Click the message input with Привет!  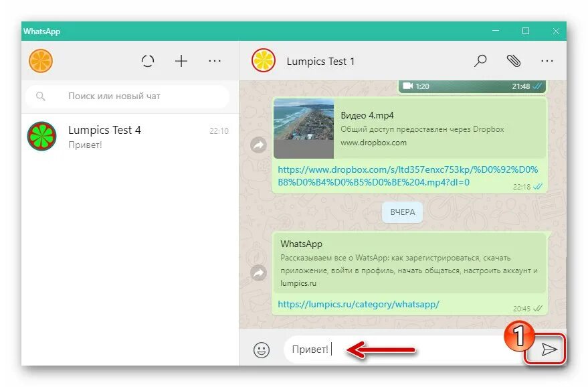pyautogui.click(x=403, y=350)
